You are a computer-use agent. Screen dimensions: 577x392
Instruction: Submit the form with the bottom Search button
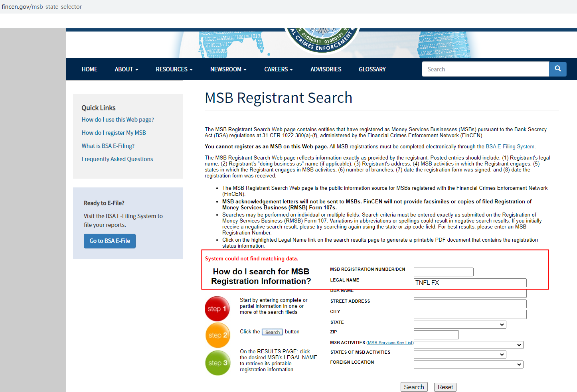(x=414, y=387)
